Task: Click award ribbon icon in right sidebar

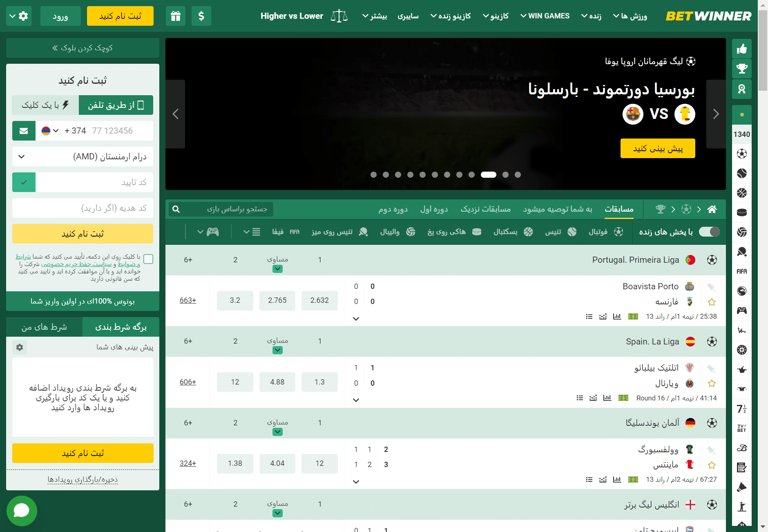Action: 742,89
